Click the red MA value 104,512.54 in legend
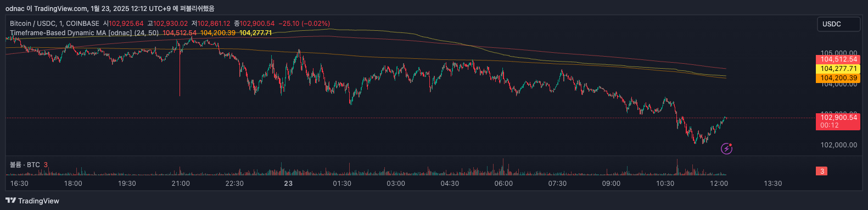868x210 pixels. tap(180, 33)
